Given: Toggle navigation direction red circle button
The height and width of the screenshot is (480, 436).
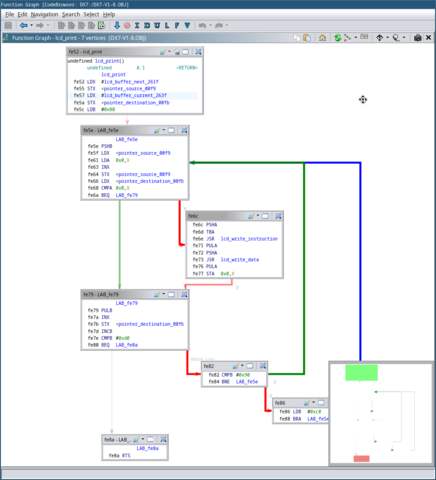Looking at the screenshot, I should click(x=127, y=25).
